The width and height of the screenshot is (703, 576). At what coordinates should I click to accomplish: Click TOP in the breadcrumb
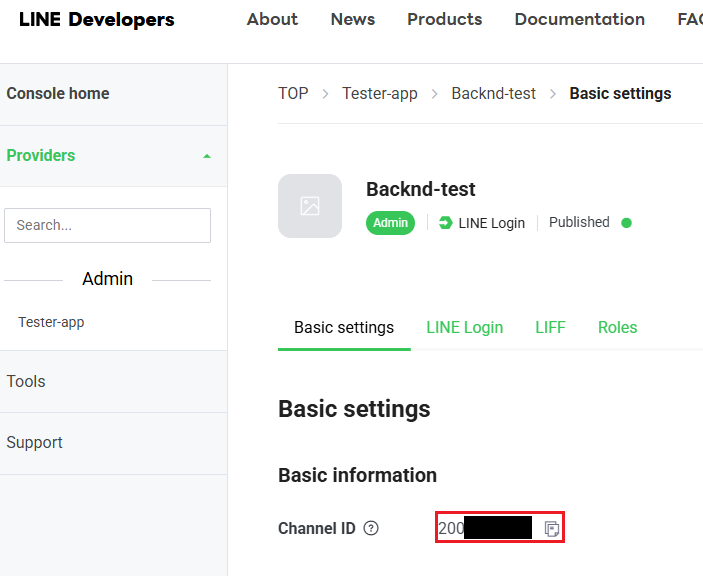[x=293, y=94]
